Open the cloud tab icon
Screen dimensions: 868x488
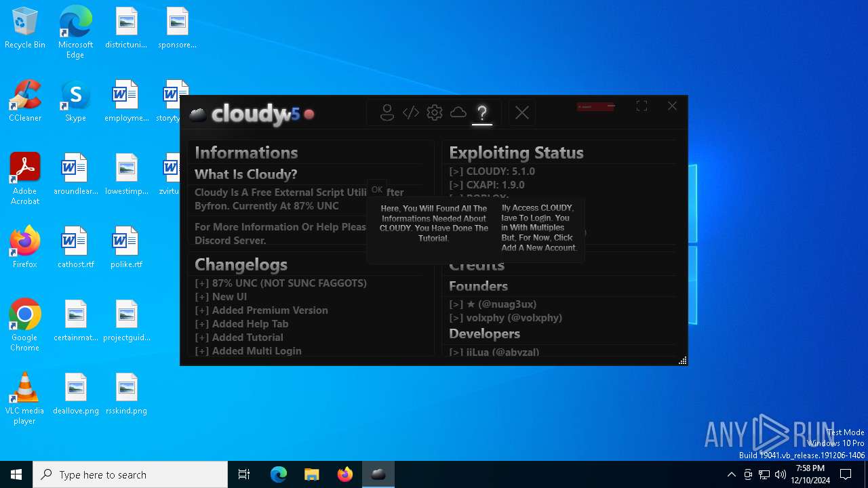458,112
